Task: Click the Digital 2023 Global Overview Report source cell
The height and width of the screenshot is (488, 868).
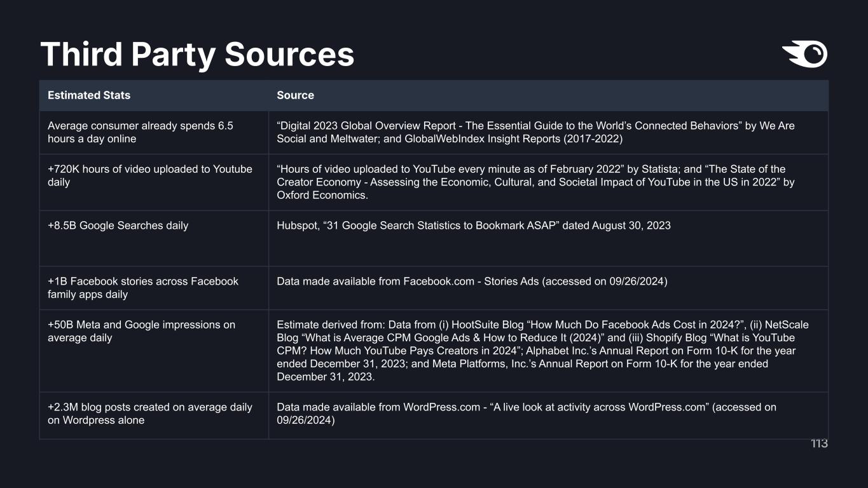Action: point(548,132)
